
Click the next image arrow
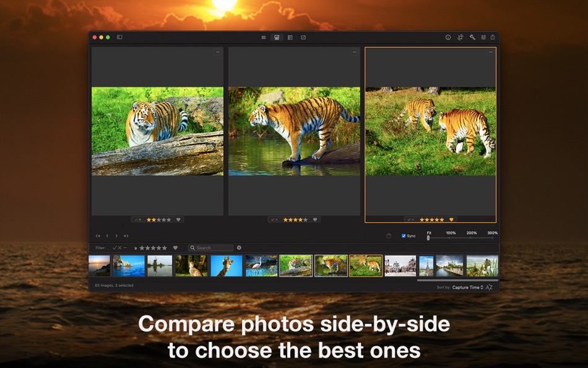point(116,235)
